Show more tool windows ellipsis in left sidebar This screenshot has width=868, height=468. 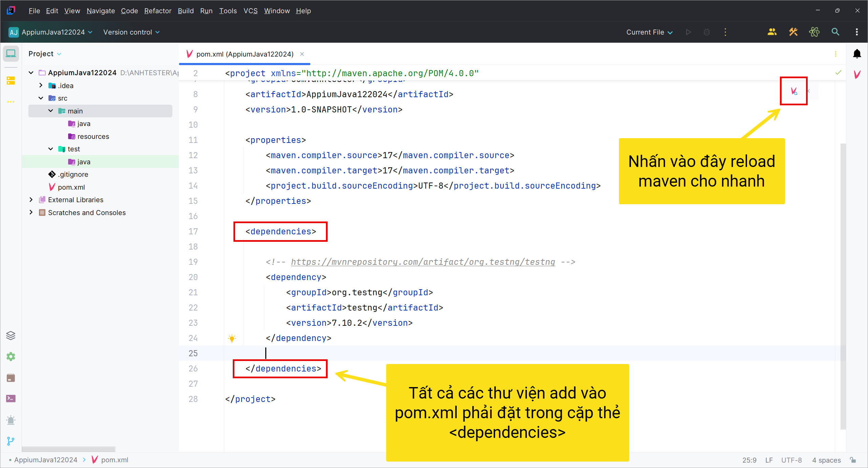point(11,102)
